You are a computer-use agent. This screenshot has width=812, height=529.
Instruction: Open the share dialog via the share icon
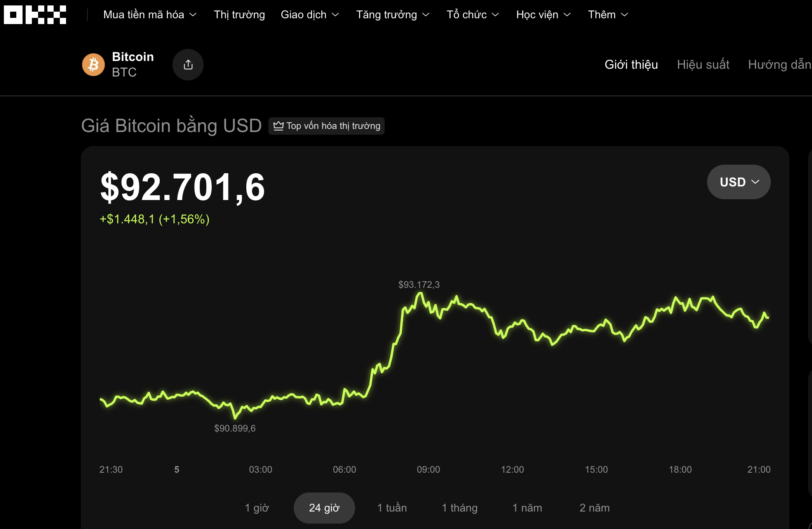tap(188, 64)
